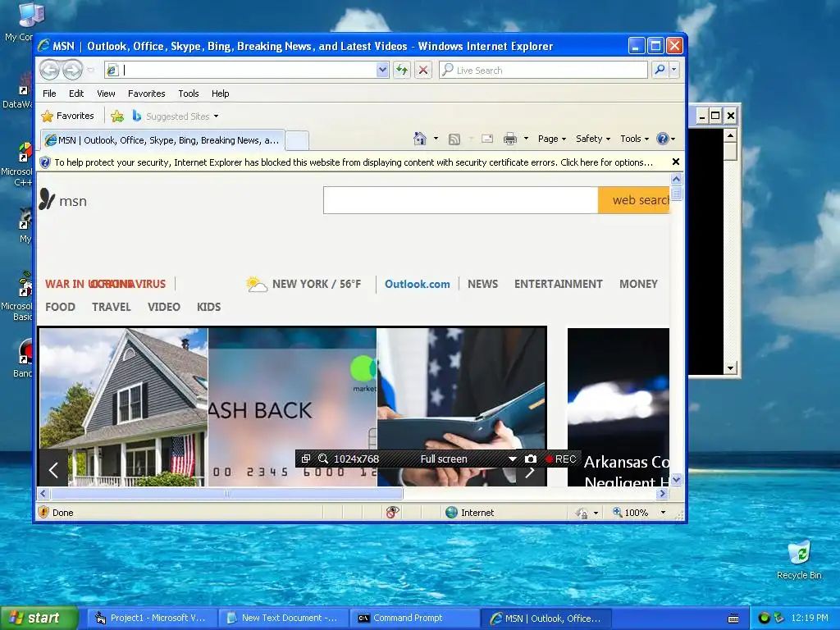Stop loading with the red X button
This screenshot has width=840, height=630.
click(423, 70)
